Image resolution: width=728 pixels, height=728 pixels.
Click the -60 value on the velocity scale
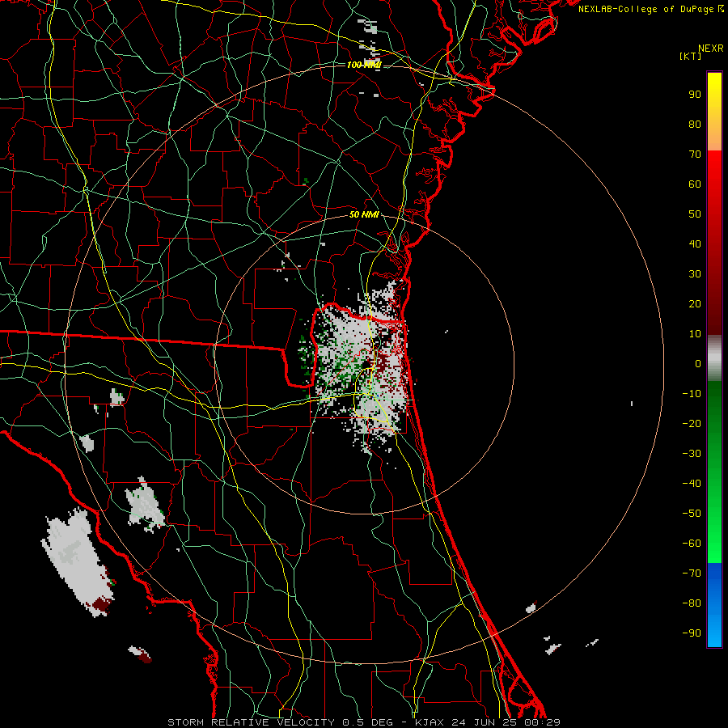point(692,544)
